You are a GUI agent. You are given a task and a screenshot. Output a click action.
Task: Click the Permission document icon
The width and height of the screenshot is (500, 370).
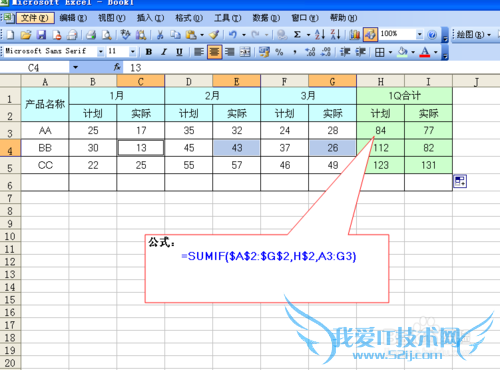click(57, 35)
